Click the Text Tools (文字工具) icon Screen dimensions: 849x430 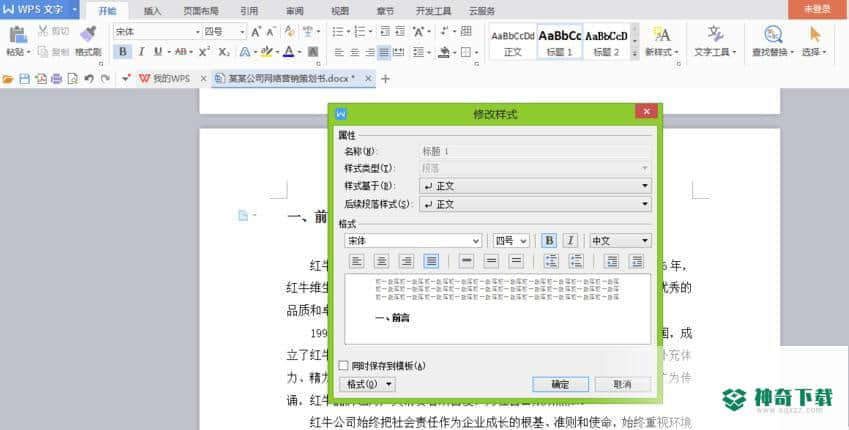(715, 34)
